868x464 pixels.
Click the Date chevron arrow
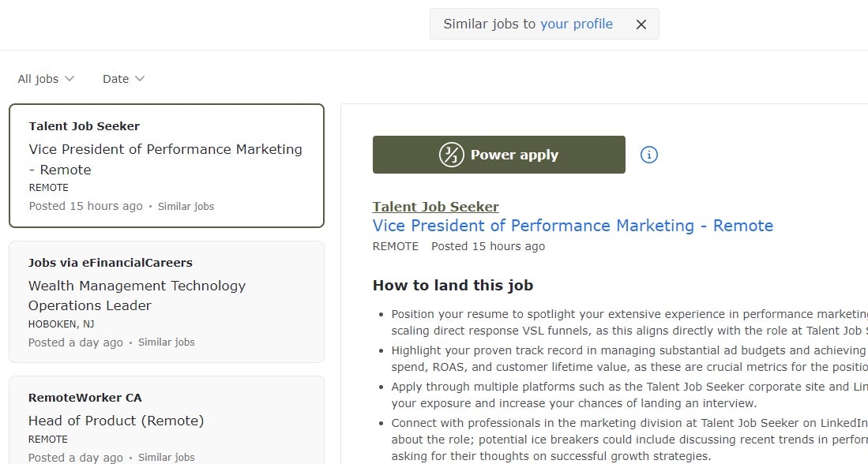(x=140, y=79)
